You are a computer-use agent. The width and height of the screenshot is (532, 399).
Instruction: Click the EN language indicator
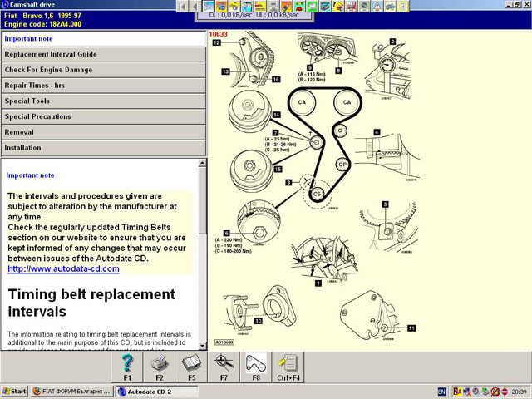click(x=441, y=391)
